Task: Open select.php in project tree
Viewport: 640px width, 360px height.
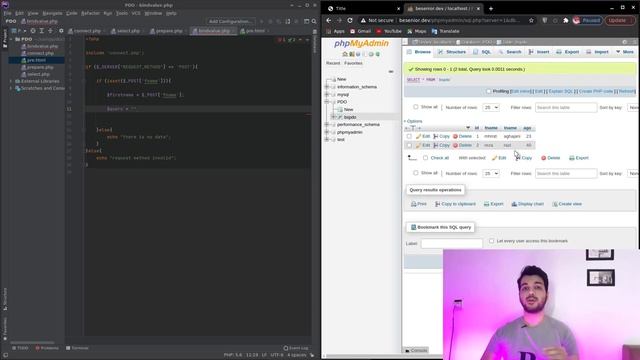Action: click(39, 74)
